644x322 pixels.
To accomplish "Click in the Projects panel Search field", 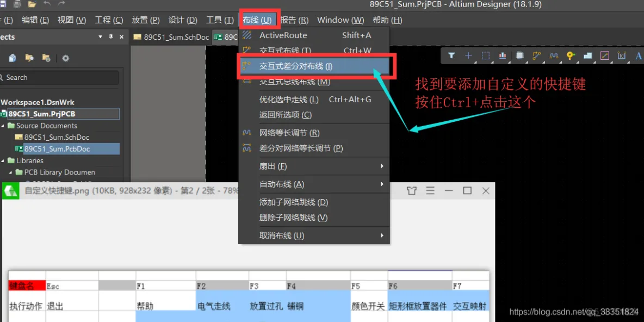I will 59,78.
